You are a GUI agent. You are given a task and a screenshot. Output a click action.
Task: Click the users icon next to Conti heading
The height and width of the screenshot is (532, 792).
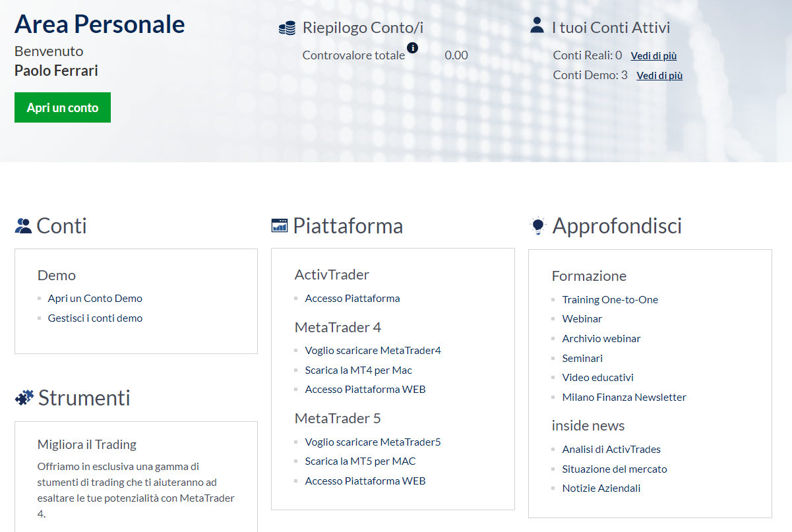[23, 226]
